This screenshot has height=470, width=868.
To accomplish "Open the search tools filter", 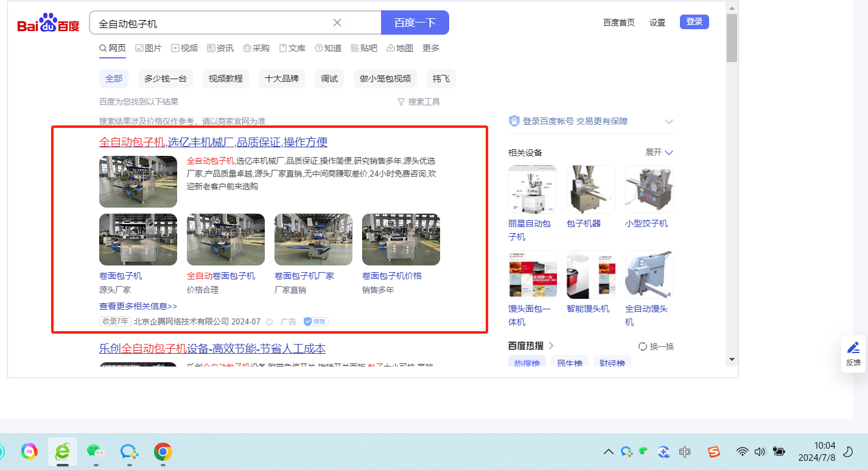I will (x=418, y=102).
